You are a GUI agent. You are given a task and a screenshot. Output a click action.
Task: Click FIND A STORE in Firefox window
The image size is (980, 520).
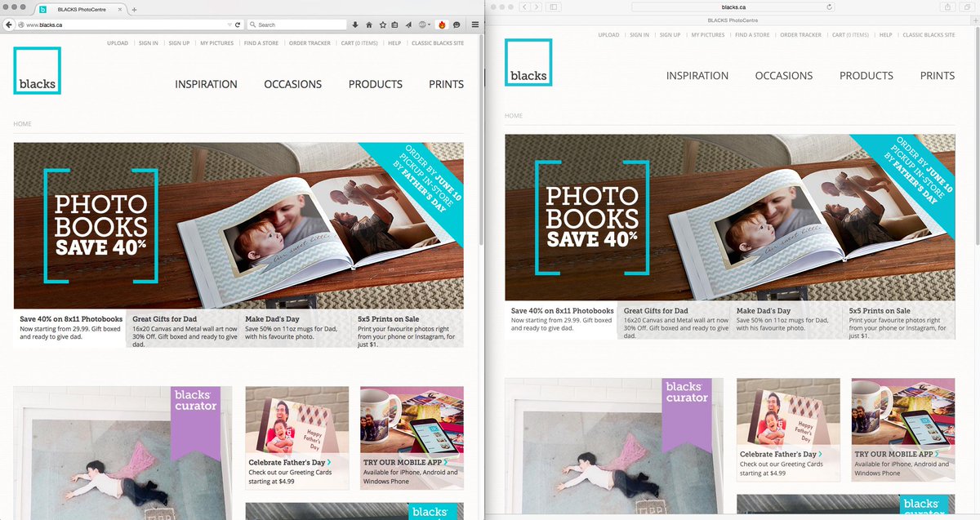(x=261, y=43)
